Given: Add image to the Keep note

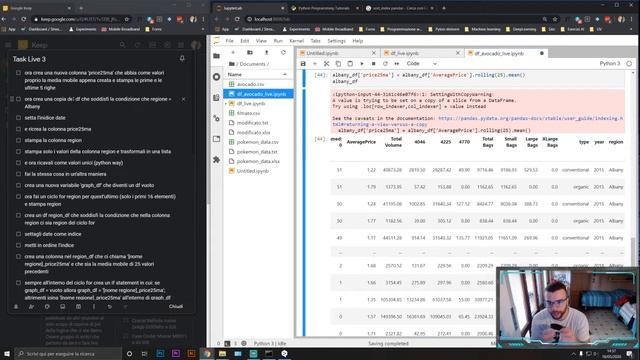Looking at the screenshot, I should (62, 307).
